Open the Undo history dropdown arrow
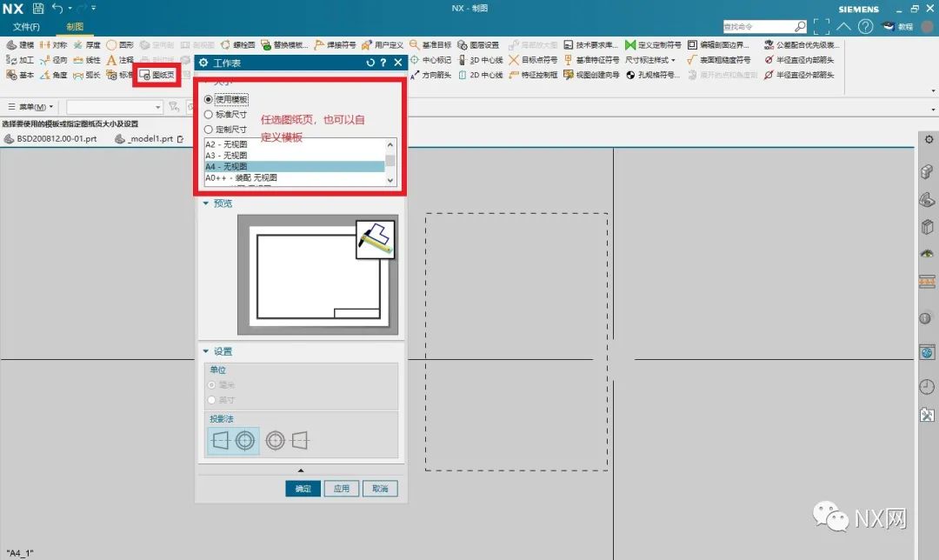Viewport: 939px width, 560px height. 70,9
